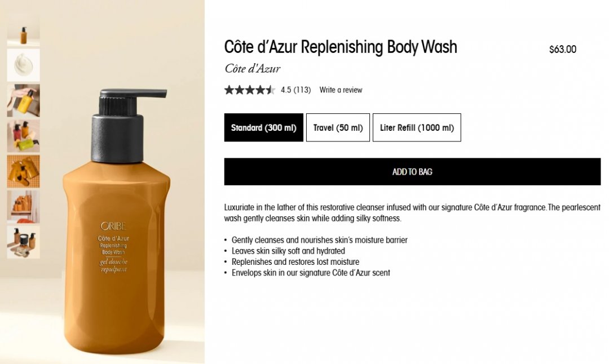View the 4.5 (113) reviews count
Screen dimensions: 609x364
click(295, 90)
